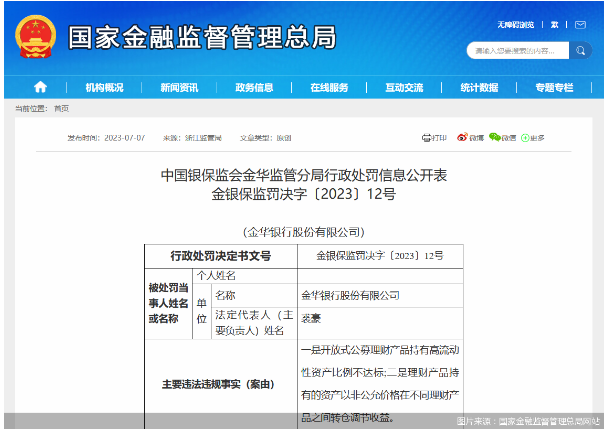This screenshot has width=611, height=429.
Task: Open 在线服务 menu
Action: click(x=329, y=88)
